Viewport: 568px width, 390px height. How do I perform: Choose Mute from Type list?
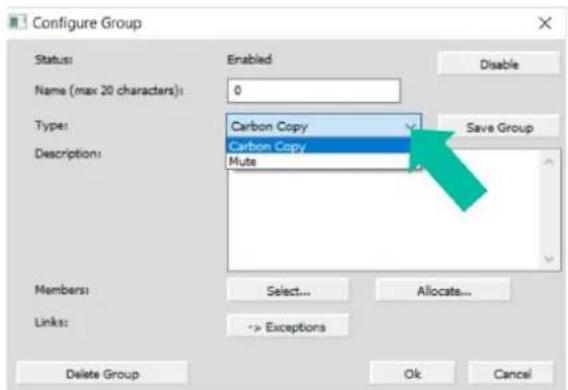coord(318,161)
